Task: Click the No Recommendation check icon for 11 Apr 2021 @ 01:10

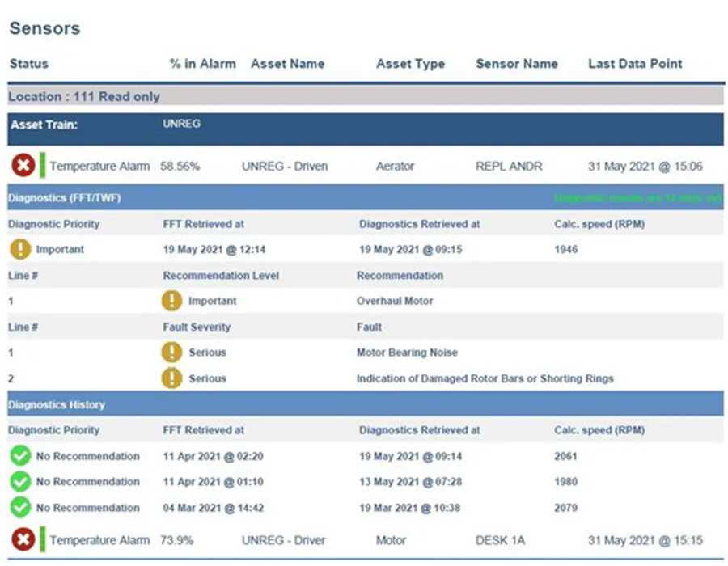Action: click(20, 482)
